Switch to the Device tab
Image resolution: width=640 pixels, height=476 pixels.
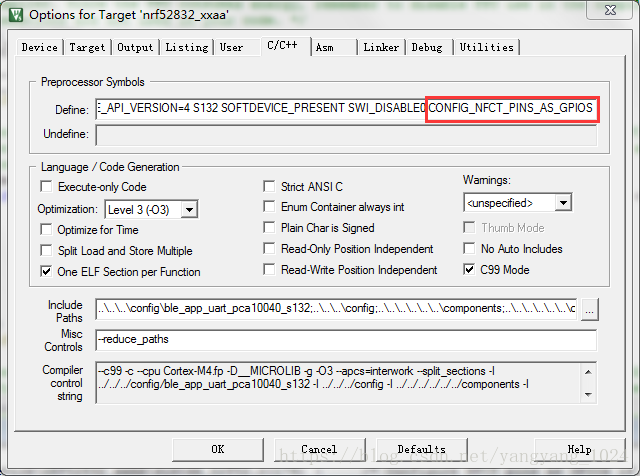(x=40, y=47)
